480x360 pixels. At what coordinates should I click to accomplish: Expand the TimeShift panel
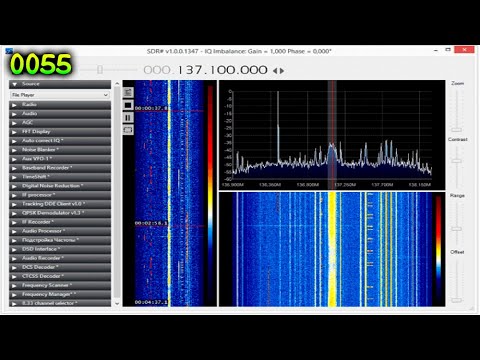click(x=60, y=177)
